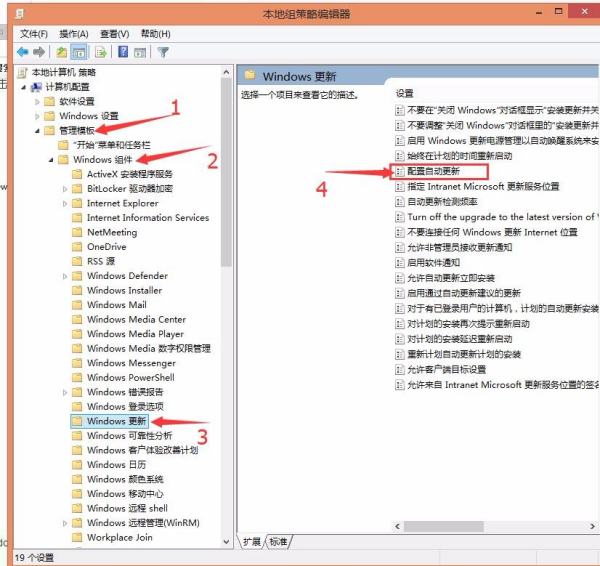Collapse the 计算机配置 tree node
600x566 pixels.
pyautogui.click(x=24, y=88)
